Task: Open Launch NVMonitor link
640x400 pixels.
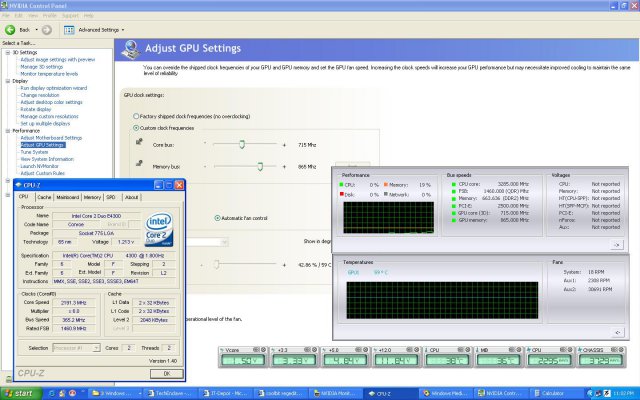Action: 39,167
